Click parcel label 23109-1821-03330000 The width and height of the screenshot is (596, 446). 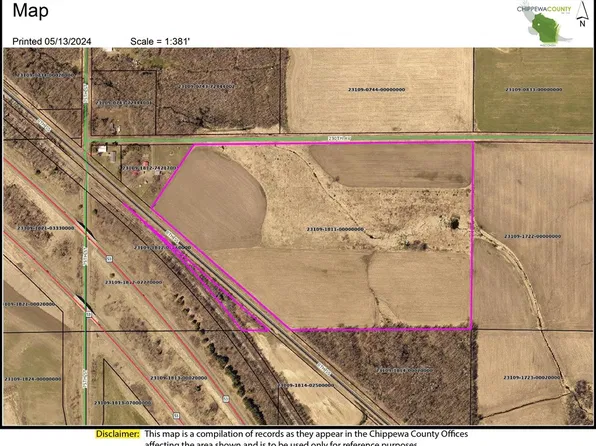(x=46, y=228)
